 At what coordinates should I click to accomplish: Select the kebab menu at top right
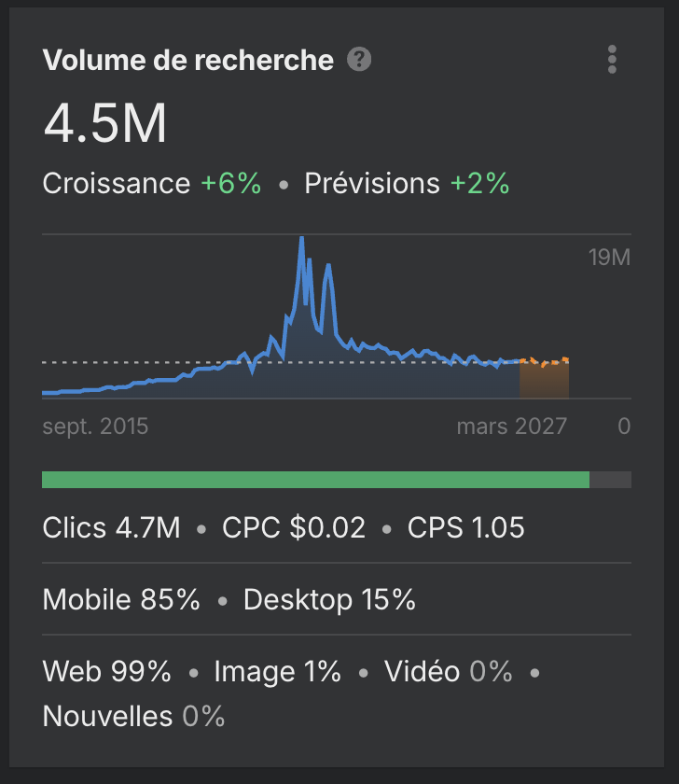[612, 60]
